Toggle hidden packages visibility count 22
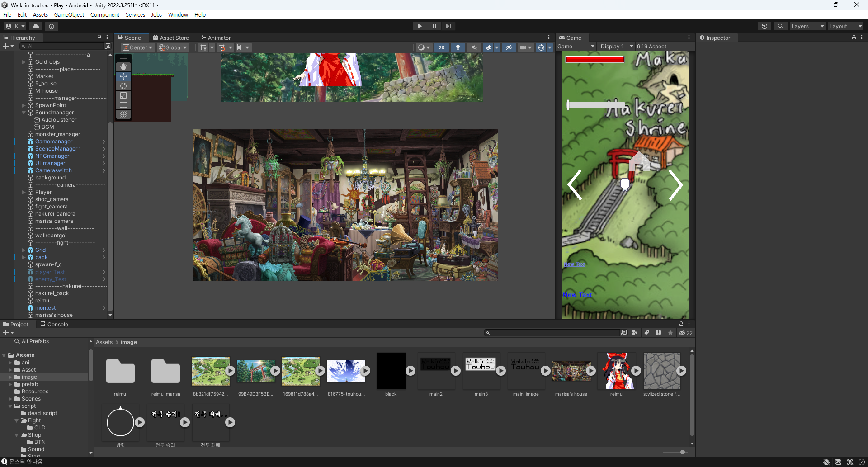The width and height of the screenshot is (868, 467). (685, 333)
